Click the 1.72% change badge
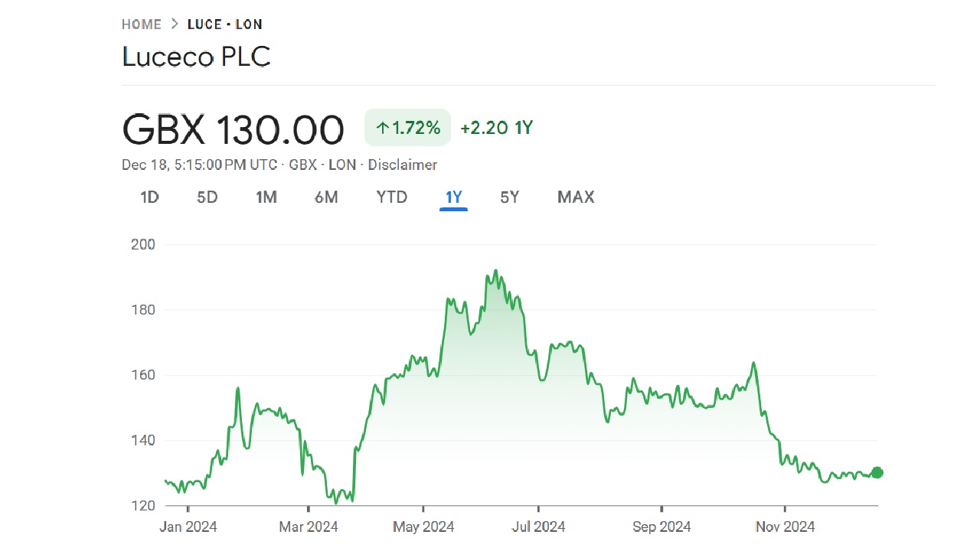 407,128
